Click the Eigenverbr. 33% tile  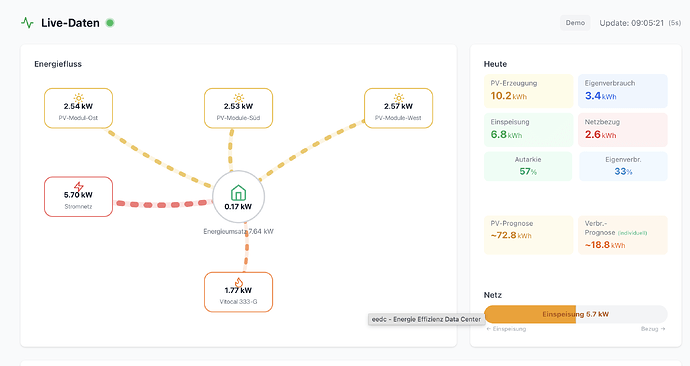point(623,166)
